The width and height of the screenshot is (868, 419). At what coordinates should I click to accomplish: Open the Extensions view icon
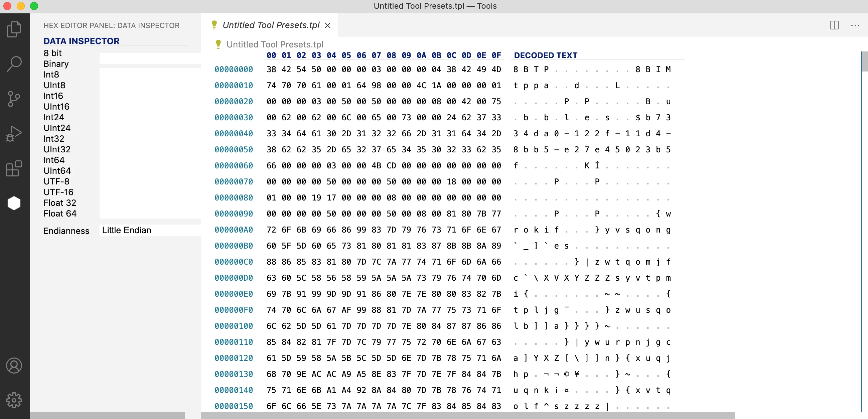[14, 168]
